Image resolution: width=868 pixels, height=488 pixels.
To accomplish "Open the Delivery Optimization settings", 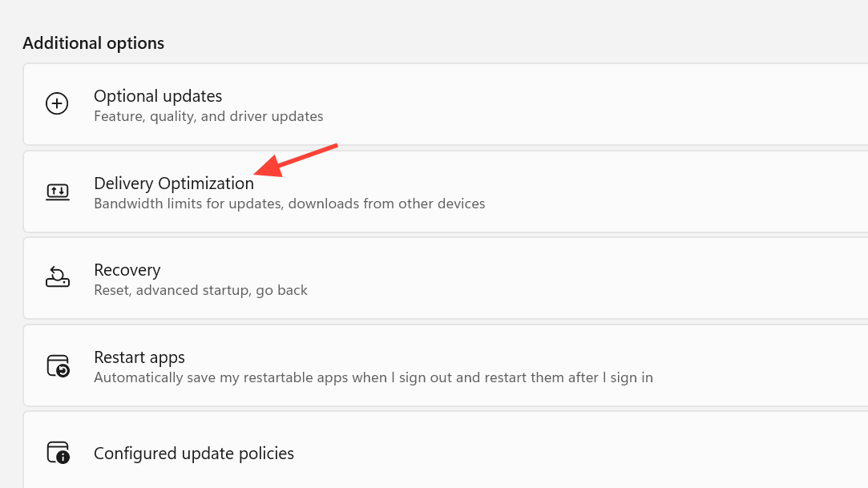I will coord(173,184).
